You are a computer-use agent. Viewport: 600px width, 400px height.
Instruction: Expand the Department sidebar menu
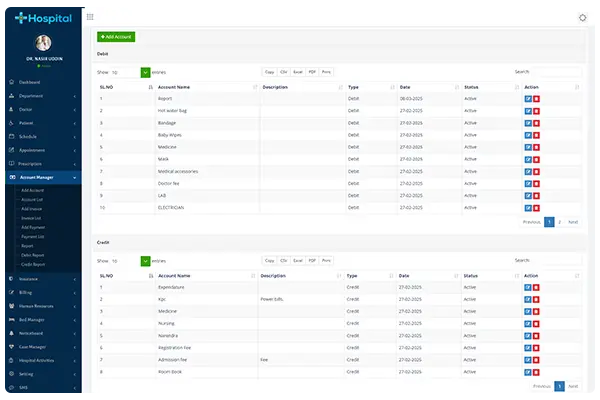pyautogui.click(x=42, y=95)
